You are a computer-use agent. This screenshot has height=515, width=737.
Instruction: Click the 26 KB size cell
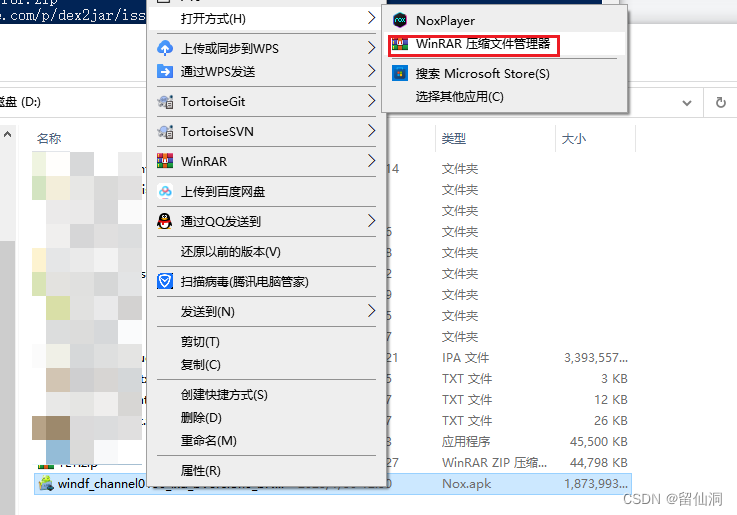[x=611, y=421]
